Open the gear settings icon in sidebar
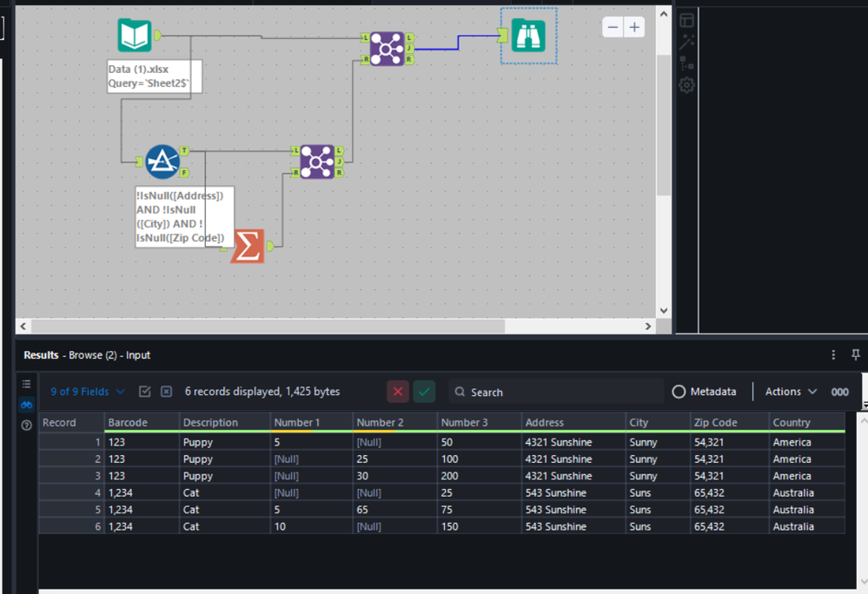The width and height of the screenshot is (868, 594). [687, 85]
